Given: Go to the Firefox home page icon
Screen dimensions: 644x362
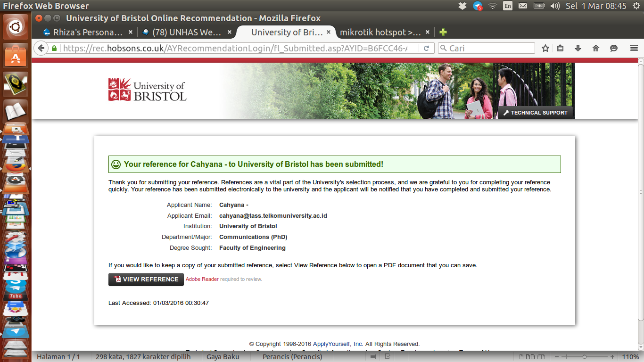Looking at the screenshot, I should click(596, 48).
